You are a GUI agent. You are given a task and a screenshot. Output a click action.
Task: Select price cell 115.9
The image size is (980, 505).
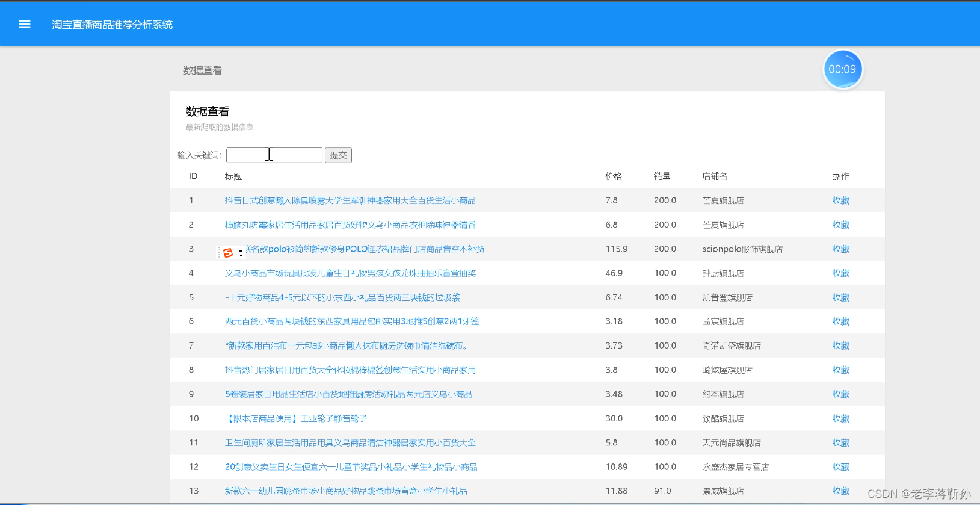tap(617, 249)
